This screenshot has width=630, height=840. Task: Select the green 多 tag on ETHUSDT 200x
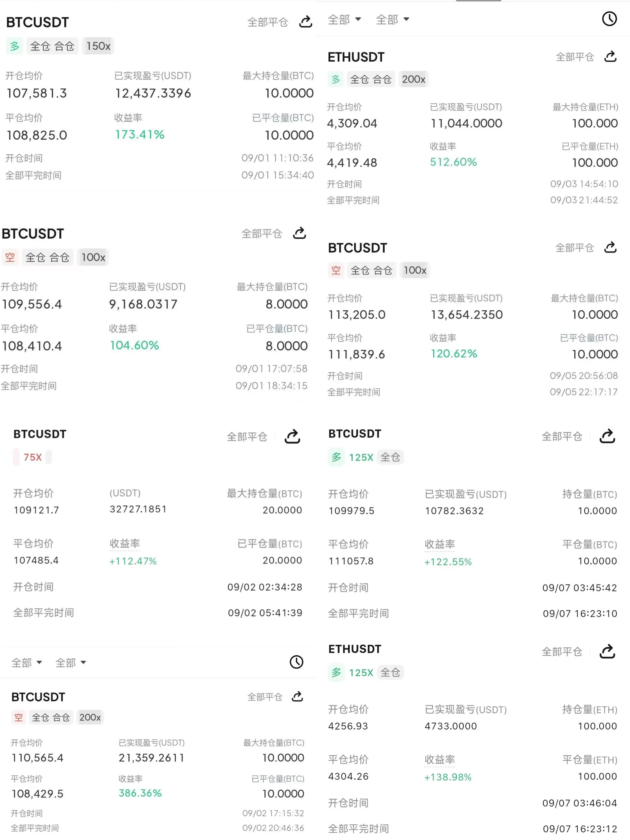[336, 79]
